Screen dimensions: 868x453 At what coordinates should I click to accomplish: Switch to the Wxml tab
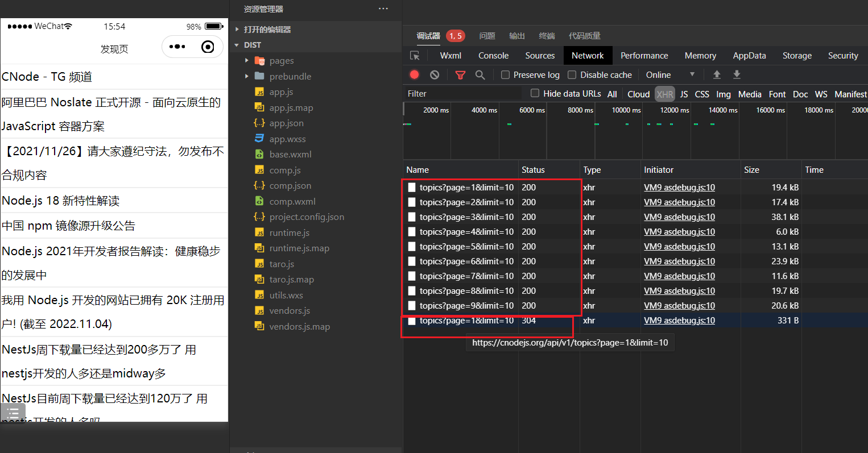tap(450, 56)
